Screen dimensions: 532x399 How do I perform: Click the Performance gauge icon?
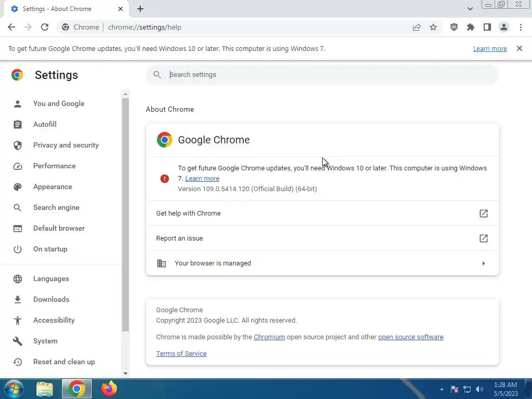tap(18, 166)
